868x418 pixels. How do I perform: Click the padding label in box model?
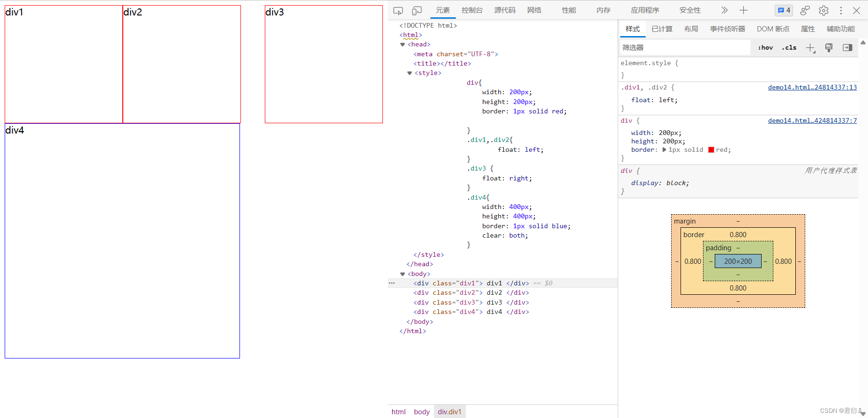718,248
